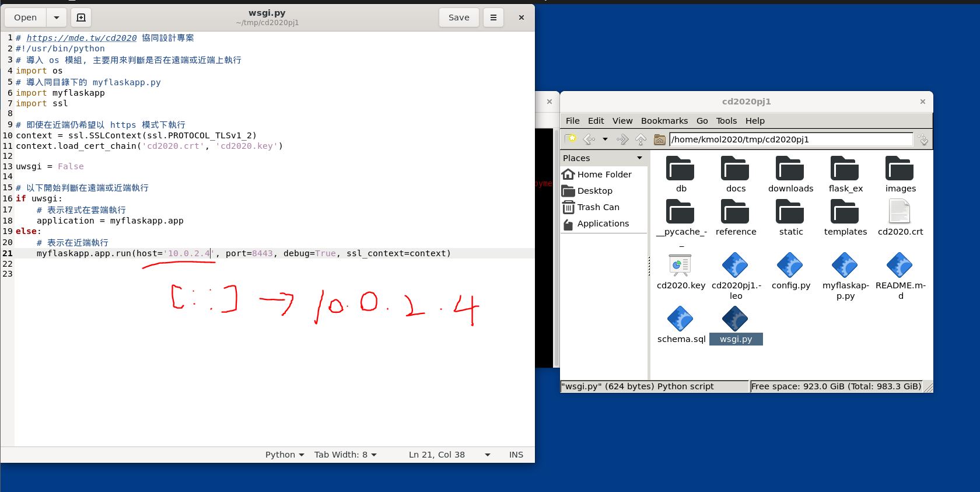Screen dimensions: 980x492
Task: Go back using the back arrow
Action: point(589,139)
